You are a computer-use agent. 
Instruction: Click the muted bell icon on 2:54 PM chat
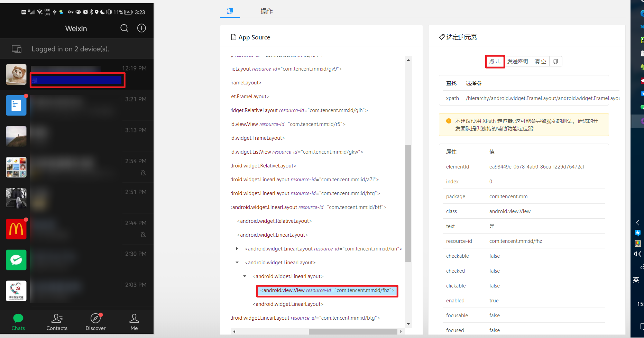(x=143, y=173)
